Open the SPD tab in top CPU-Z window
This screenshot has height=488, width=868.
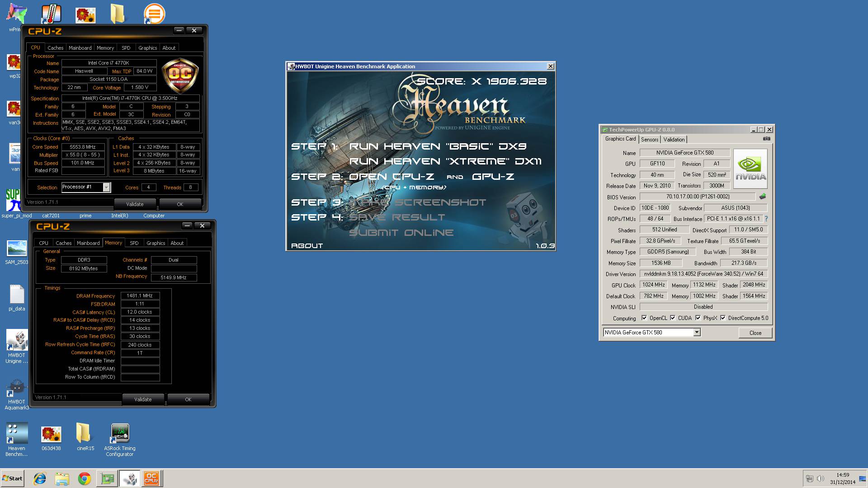click(x=126, y=48)
